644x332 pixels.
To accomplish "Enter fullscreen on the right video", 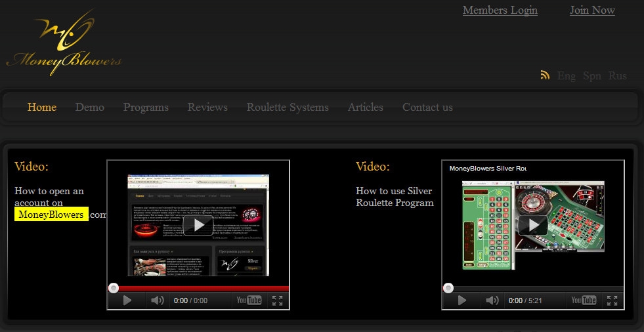I will pos(612,301).
